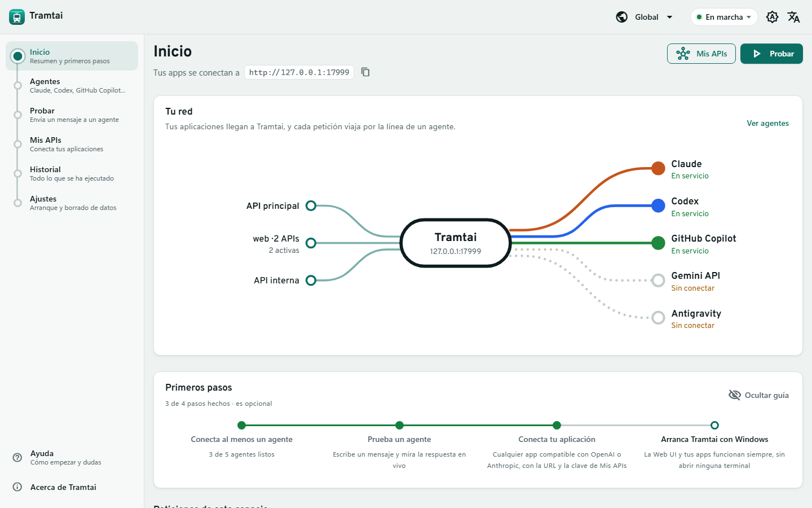The height and width of the screenshot is (508, 812).
Task: Open Ajustes in the sidebar
Action: 72,203
